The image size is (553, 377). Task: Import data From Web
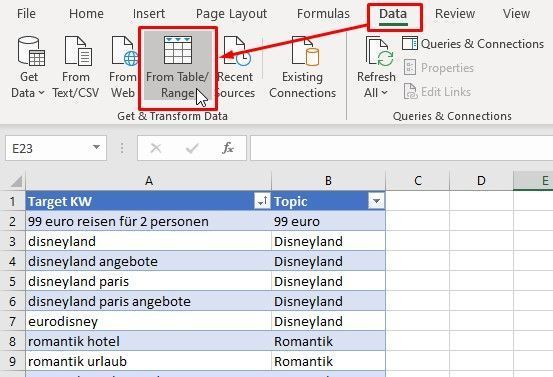123,67
